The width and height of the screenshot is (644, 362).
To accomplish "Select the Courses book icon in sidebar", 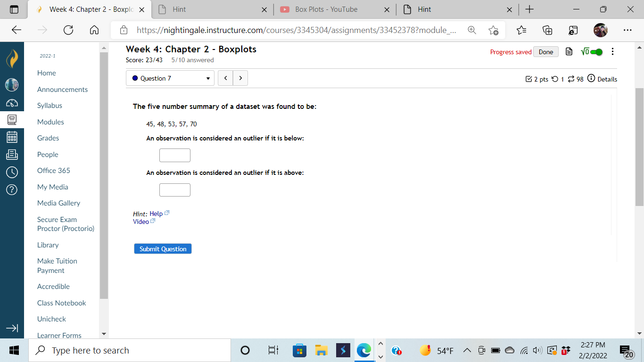I will [x=12, y=119].
